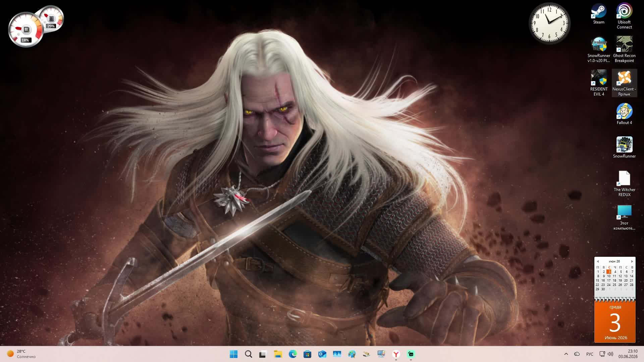This screenshot has width=644, height=362.
Task: Open taskbar Search
Action: tap(248, 354)
